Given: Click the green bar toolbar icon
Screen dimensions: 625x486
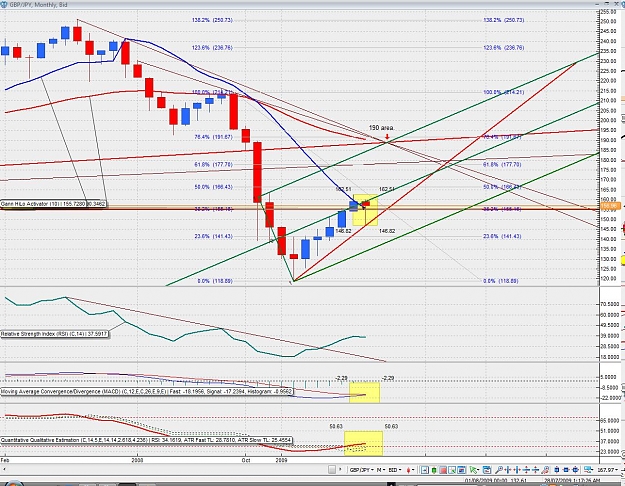Looking at the screenshot, I should [434, 470].
